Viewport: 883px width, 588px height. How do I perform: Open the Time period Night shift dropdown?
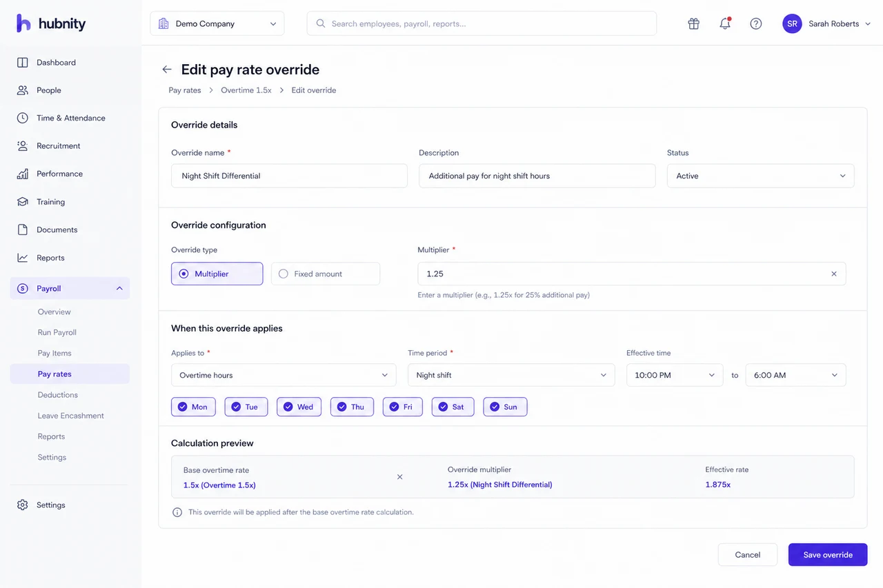point(511,375)
